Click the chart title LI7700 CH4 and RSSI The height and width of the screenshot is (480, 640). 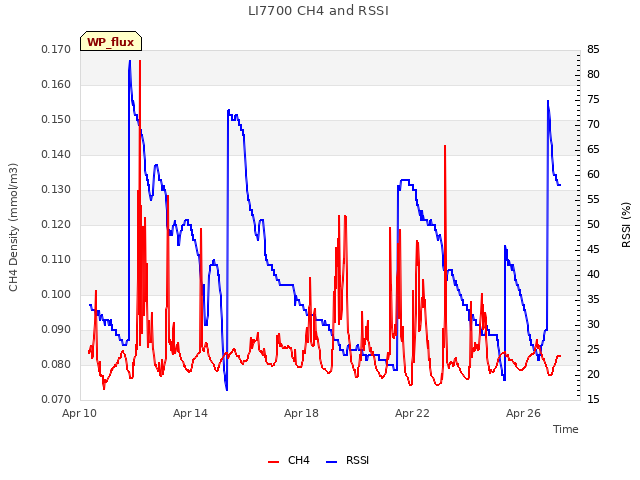(x=318, y=11)
